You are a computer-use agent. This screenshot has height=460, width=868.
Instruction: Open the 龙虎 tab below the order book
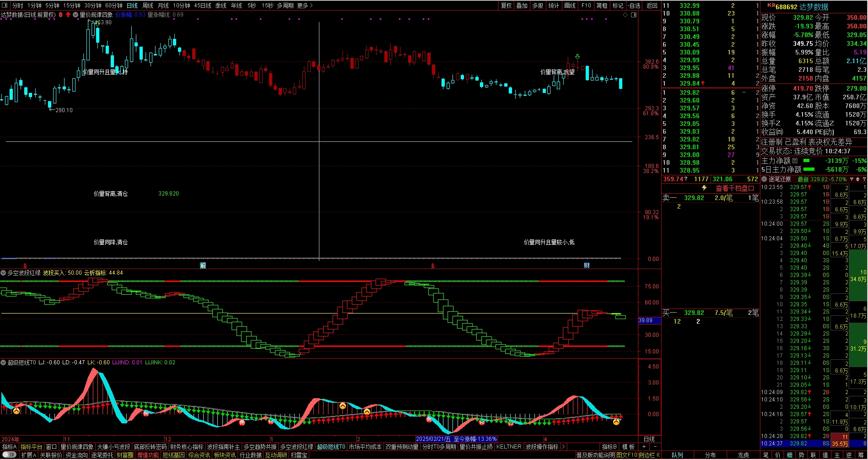(x=744, y=455)
